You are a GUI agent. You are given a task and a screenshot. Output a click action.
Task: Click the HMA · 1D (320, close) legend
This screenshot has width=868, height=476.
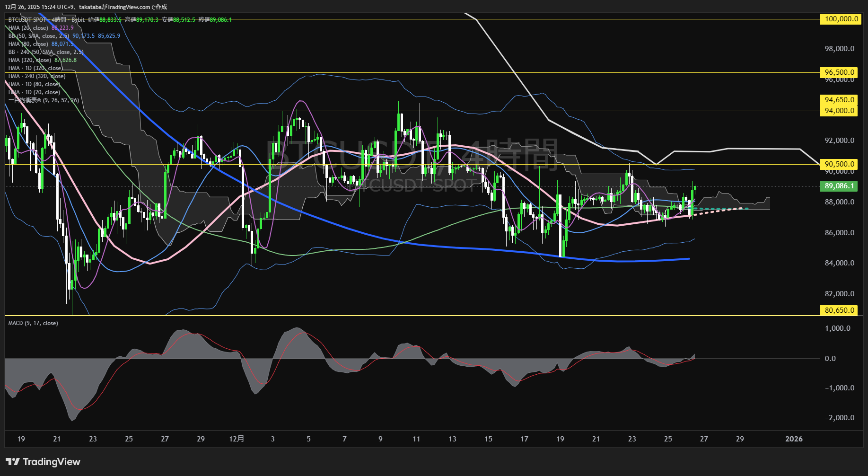point(35,68)
